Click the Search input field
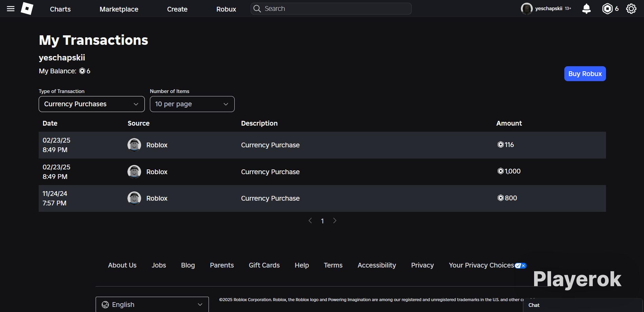The image size is (644, 312). [x=331, y=9]
